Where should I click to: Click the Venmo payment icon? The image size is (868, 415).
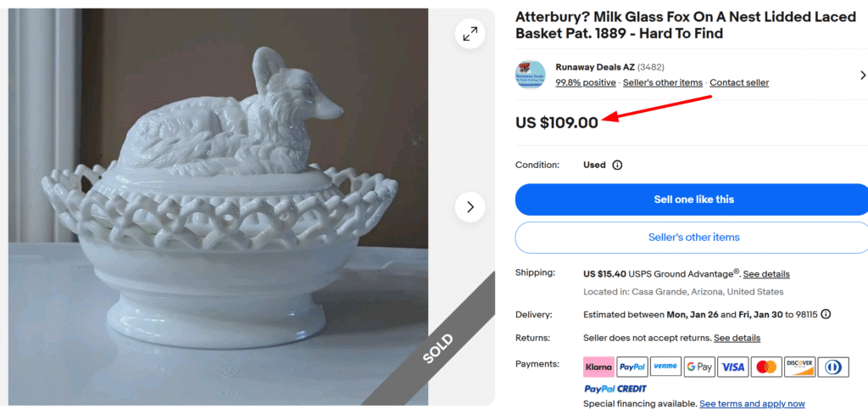665,367
